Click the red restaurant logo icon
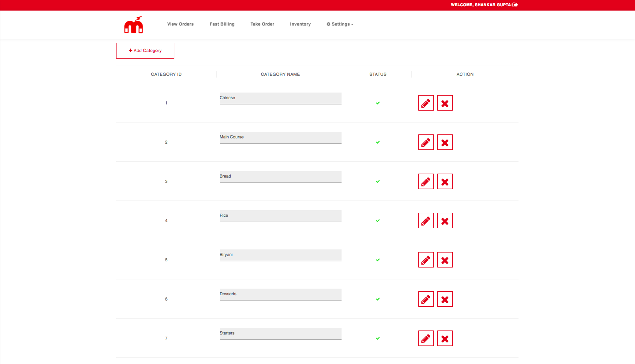The image size is (635, 364). coord(134,25)
